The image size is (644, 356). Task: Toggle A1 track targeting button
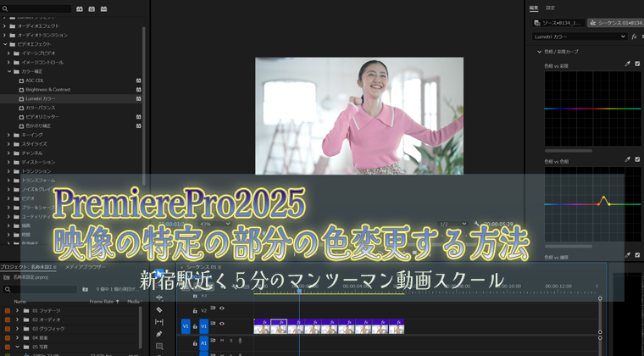[203, 342]
